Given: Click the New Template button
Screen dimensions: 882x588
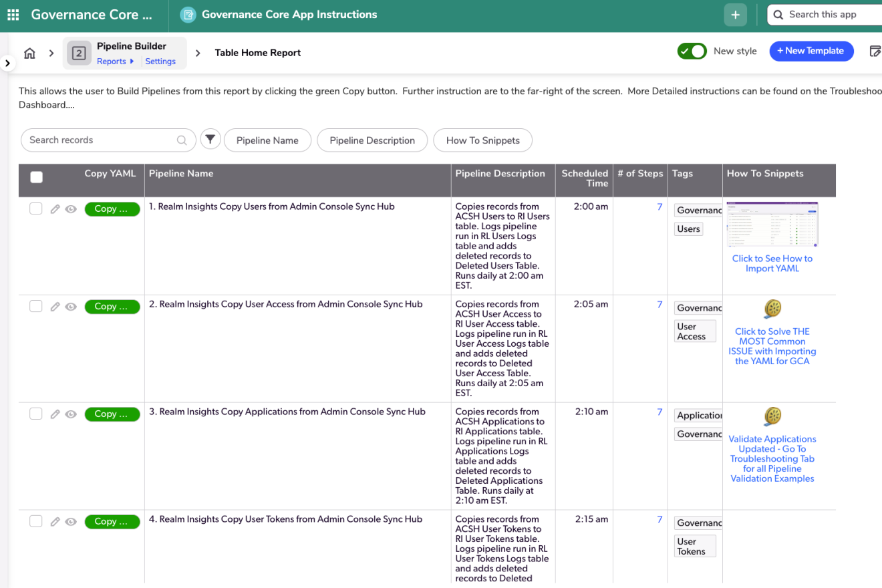Looking at the screenshot, I should pos(811,51).
